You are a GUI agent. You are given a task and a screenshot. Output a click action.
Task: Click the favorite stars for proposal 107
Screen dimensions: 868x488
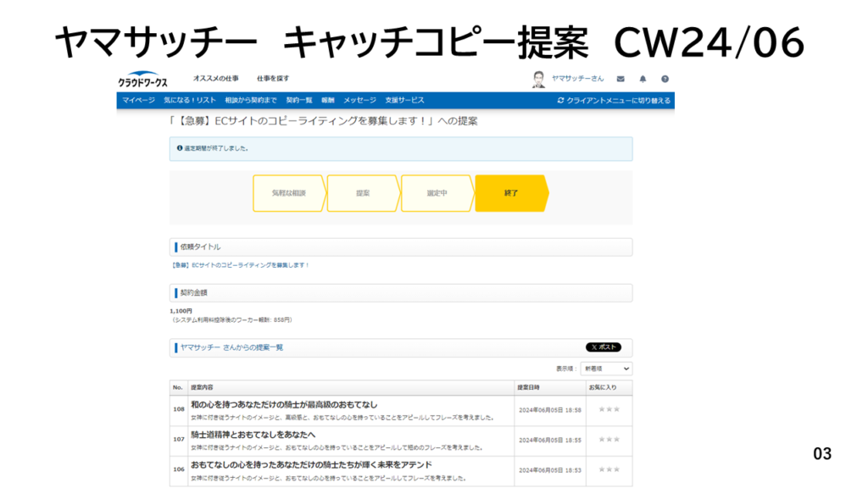coord(609,440)
